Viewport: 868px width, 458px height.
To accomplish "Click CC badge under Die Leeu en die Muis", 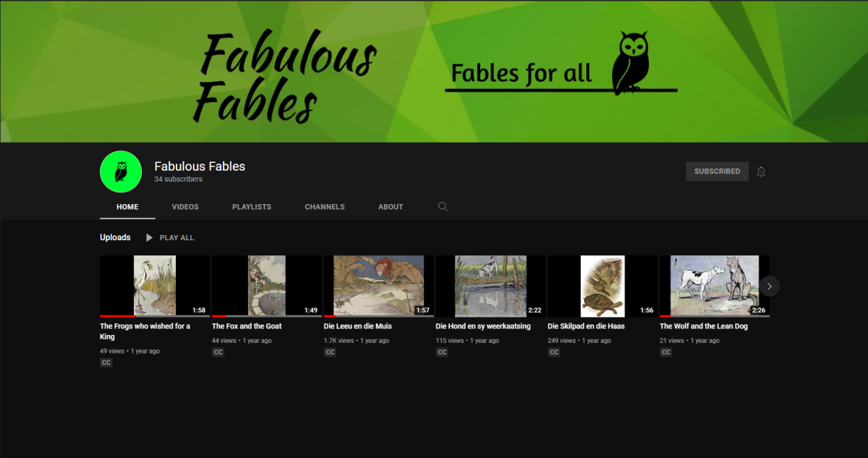I will [330, 352].
